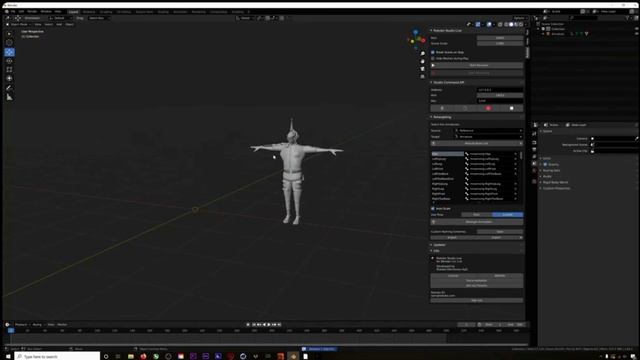This screenshot has height=360, width=640.
Task: Click the FPS value field
Action: coord(500,38)
